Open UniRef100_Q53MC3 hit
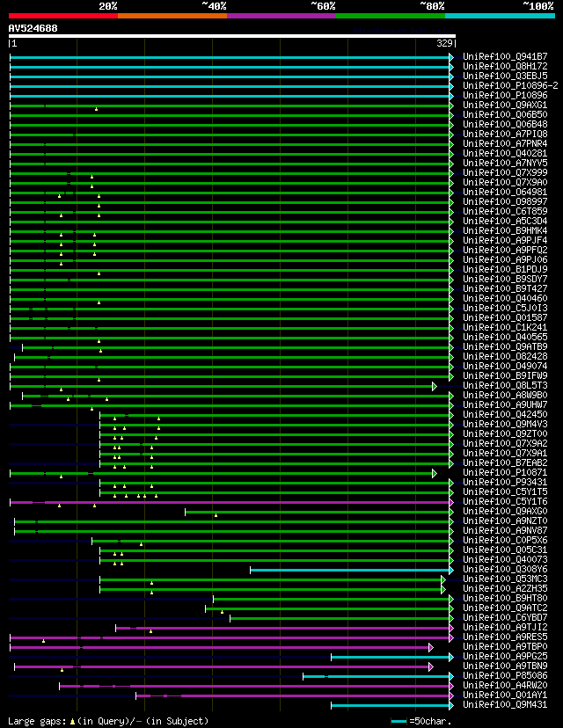The image size is (563, 728). coord(505,579)
